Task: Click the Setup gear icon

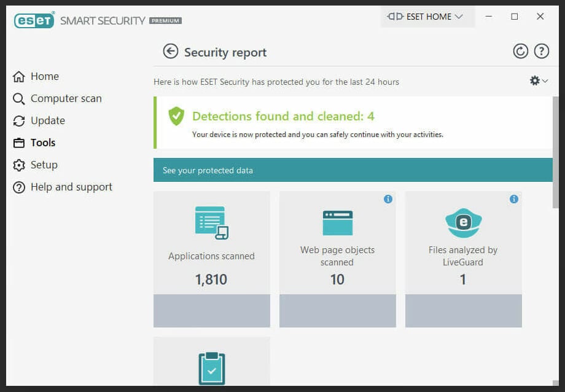Action: click(x=19, y=165)
